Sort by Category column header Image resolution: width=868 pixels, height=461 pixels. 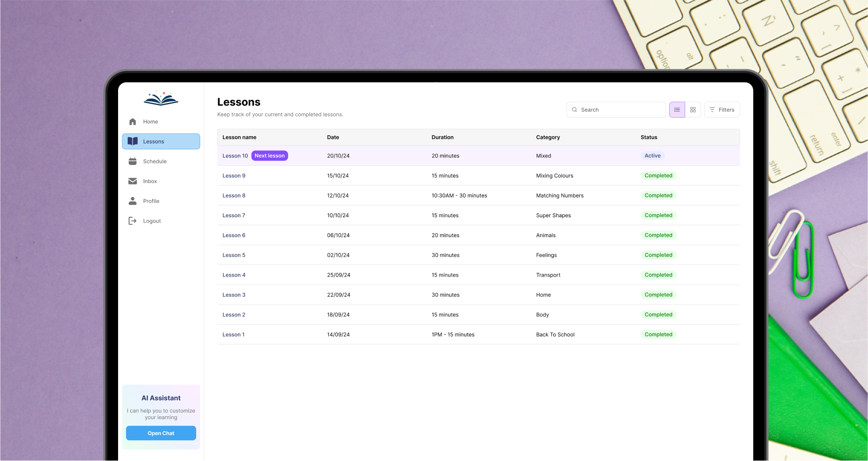click(548, 137)
